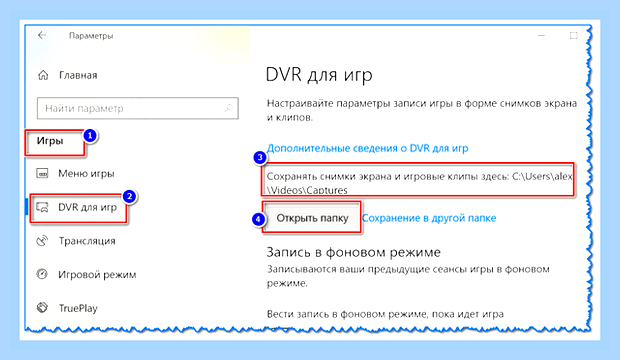The width and height of the screenshot is (620, 360).
Task: Open the Главная settings page
Action: [78, 75]
